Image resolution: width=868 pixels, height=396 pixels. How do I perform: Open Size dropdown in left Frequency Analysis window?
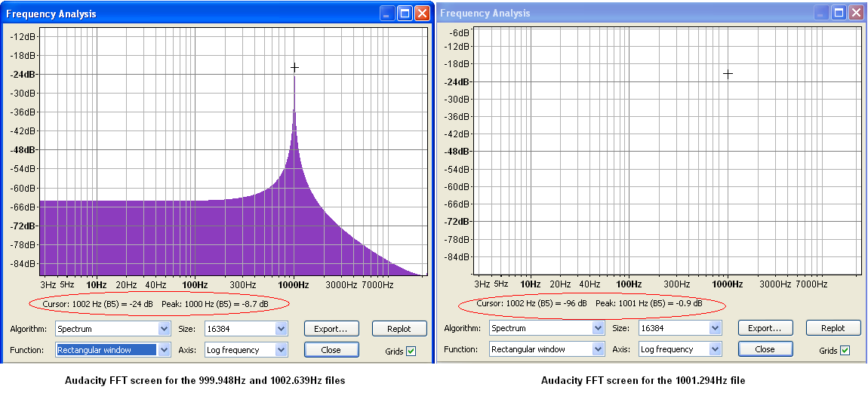point(246,329)
